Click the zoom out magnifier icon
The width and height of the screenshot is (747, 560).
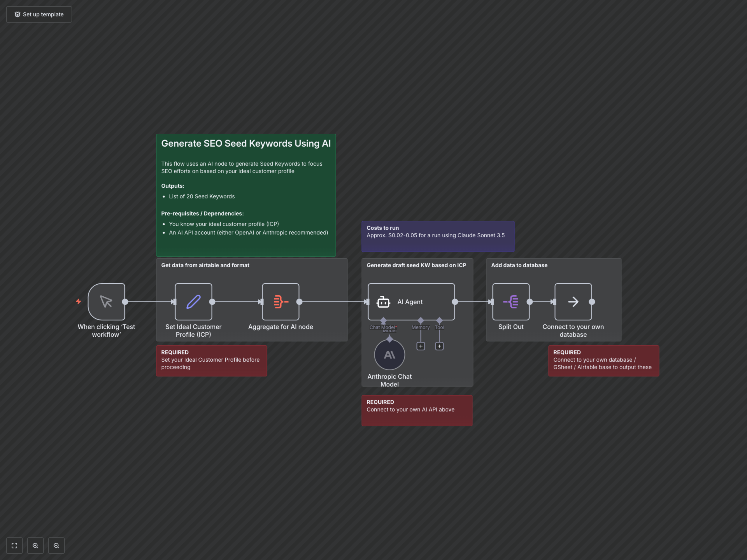[x=56, y=545]
